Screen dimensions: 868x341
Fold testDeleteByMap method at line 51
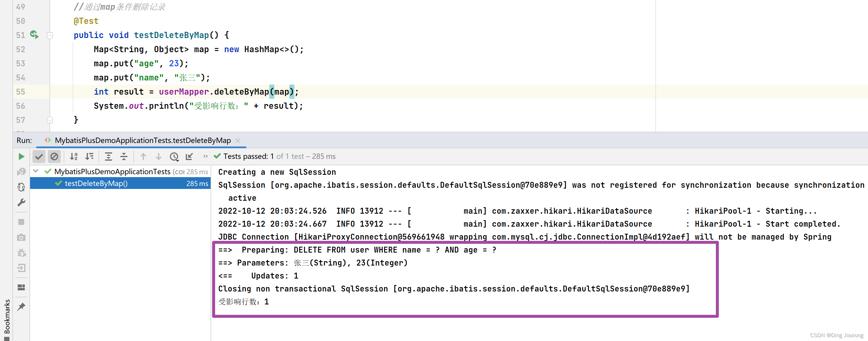[50, 35]
